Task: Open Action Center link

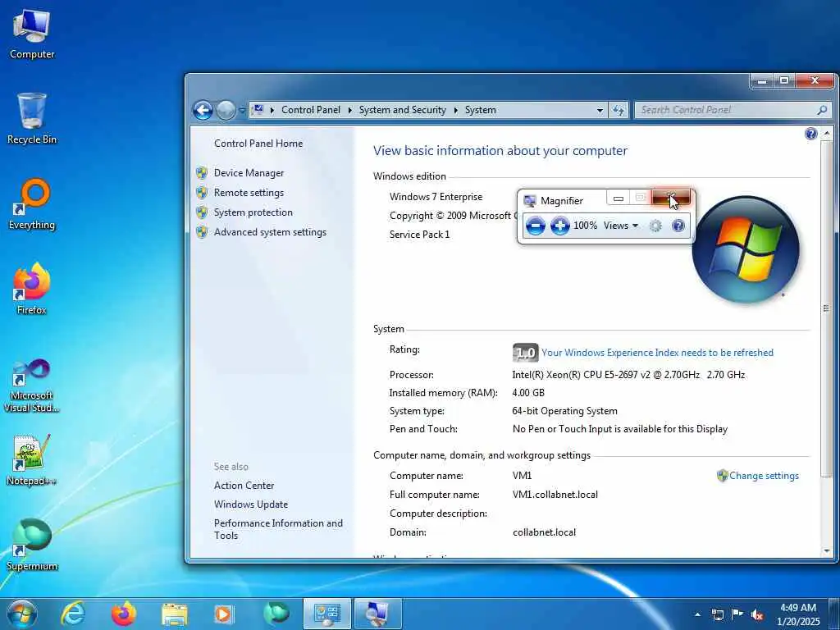Action: (244, 486)
